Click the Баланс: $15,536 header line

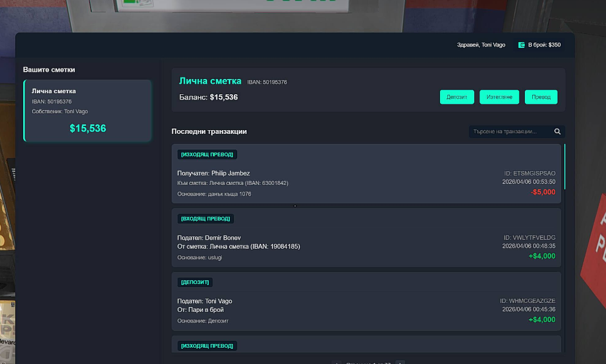(x=208, y=97)
